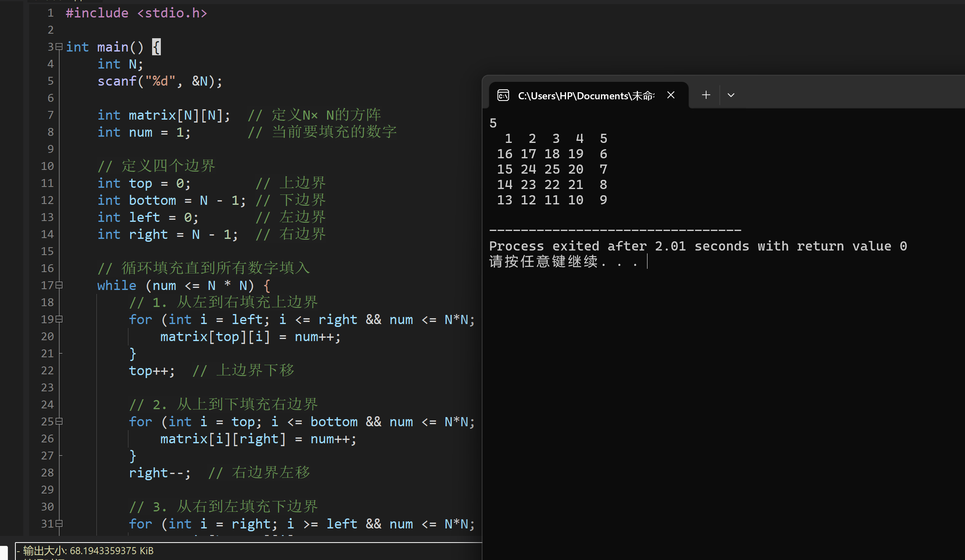Screen dimensions: 965x560
Task: Close the C:\Users\HP\Documents terminal tab
Action: tap(671, 95)
